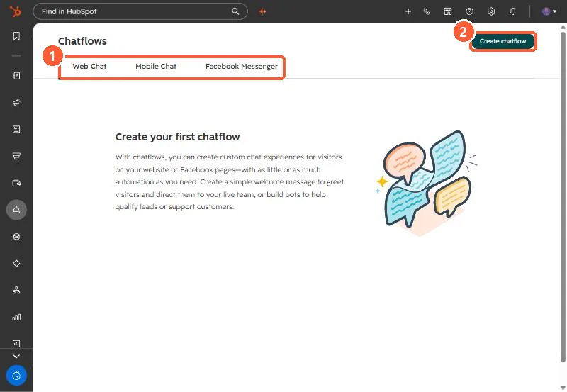Click the Create chatflow button

pos(503,41)
